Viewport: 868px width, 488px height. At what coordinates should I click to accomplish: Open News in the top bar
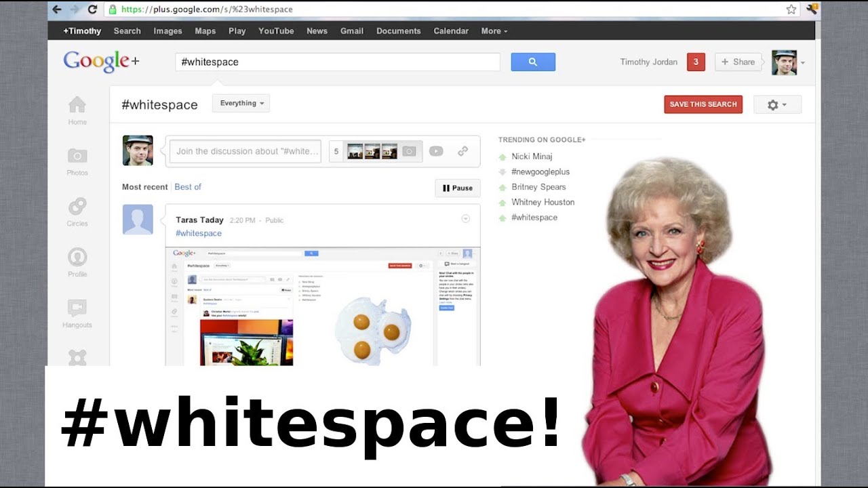point(317,31)
